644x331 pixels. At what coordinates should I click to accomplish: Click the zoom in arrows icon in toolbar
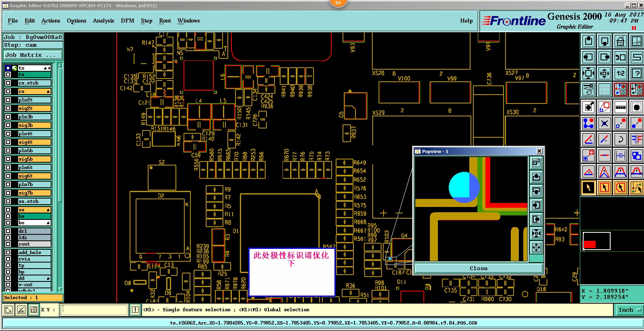pyautogui.click(x=588, y=73)
